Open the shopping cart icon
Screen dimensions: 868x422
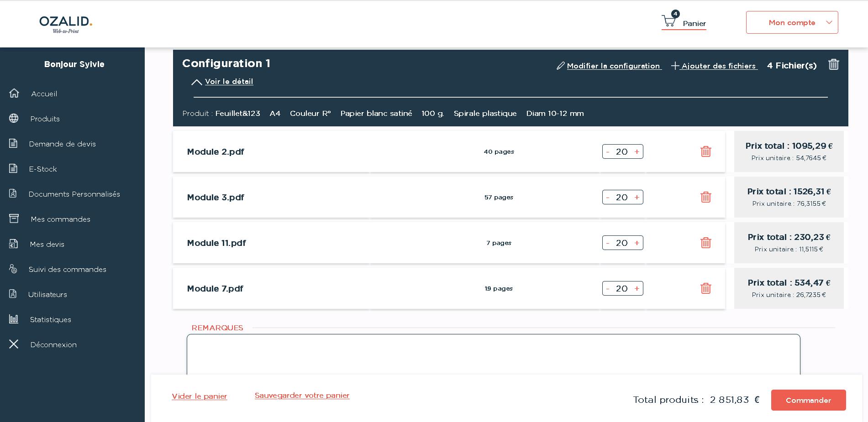tap(669, 21)
